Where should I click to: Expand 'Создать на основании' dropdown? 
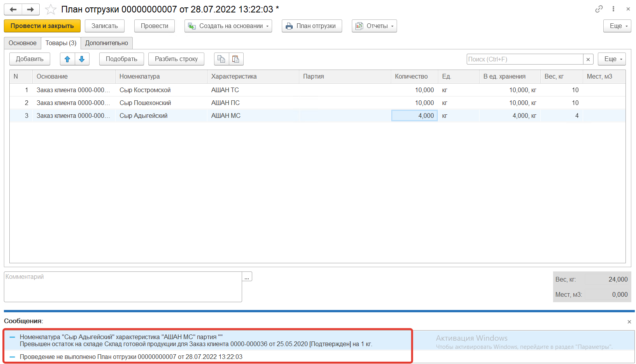tap(228, 26)
